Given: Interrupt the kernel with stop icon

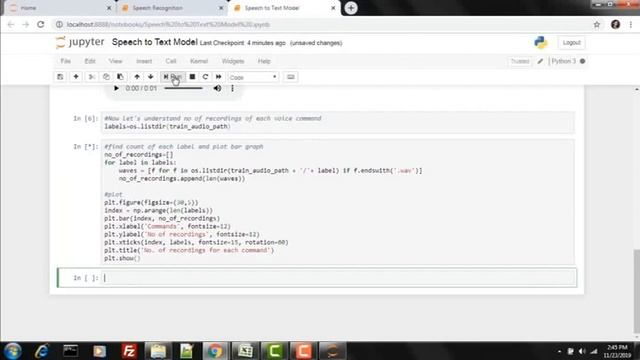Looking at the screenshot, I should coord(192,77).
